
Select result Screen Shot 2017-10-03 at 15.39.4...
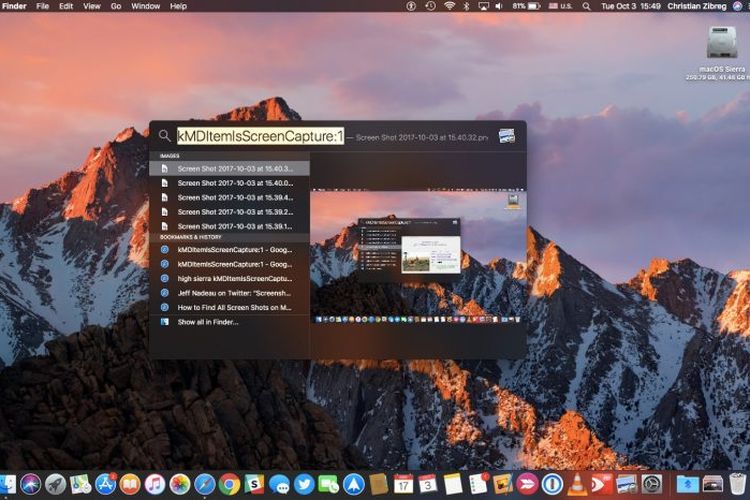[x=230, y=197]
